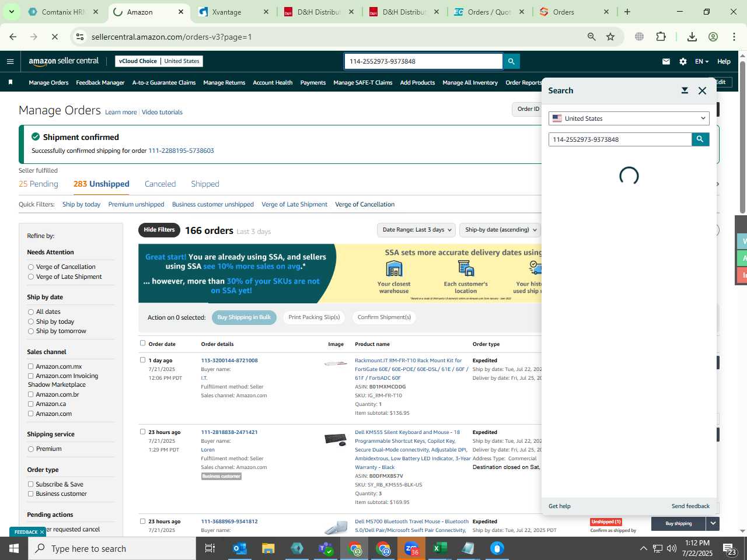Select order 113-3200144-8721008 checkbox
Image resolution: width=747 pixels, height=560 pixels.
(142, 360)
